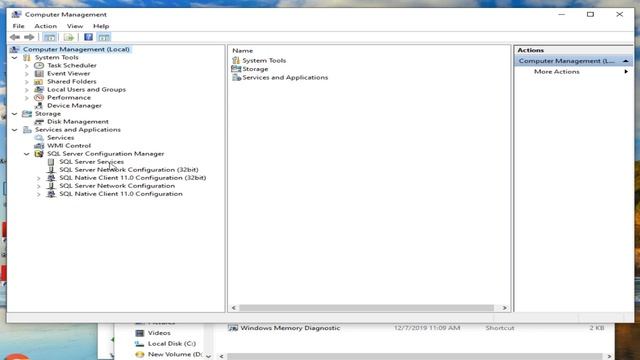This screenshot has height=360, width=640.
Task: Expand the Task Scheduler node
Action: 27,66
